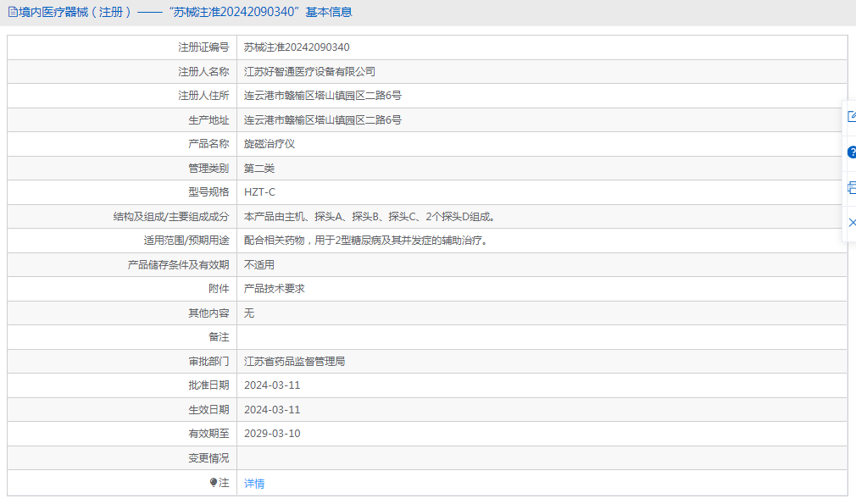Click the 产品技术要求 attachment text
856x504 pixels.
pyautogui.click(x=274, y=289)
